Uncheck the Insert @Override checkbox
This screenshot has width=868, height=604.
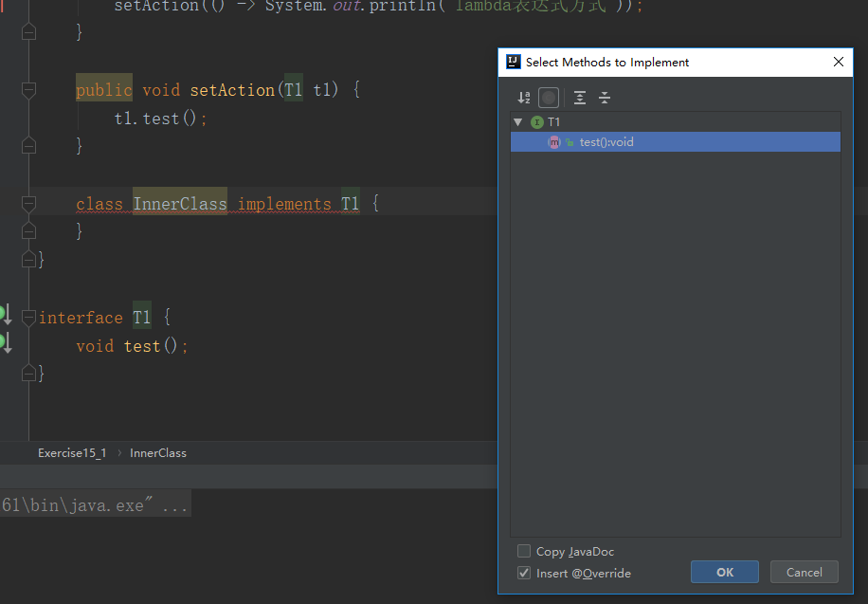pos(524,573)
